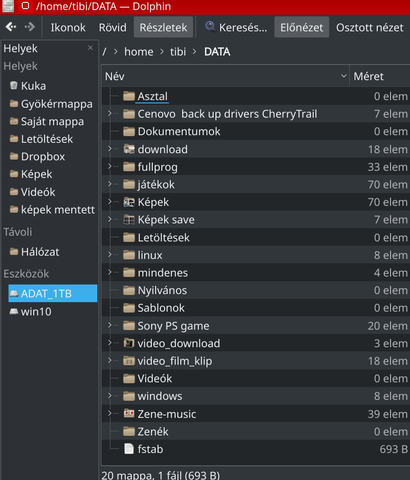This screenshot has width=410, height=480.
Task: Go forward with the right arrow
Action: tap(30, 27)
